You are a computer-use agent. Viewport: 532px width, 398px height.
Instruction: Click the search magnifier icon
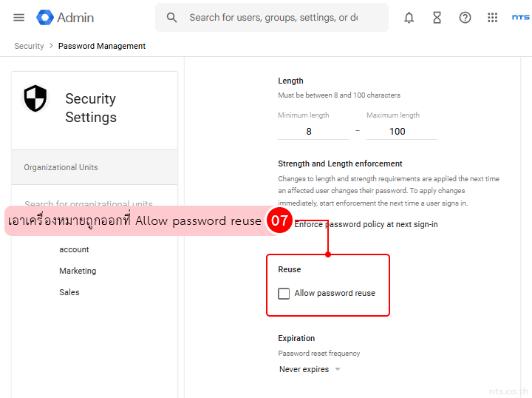172,18
